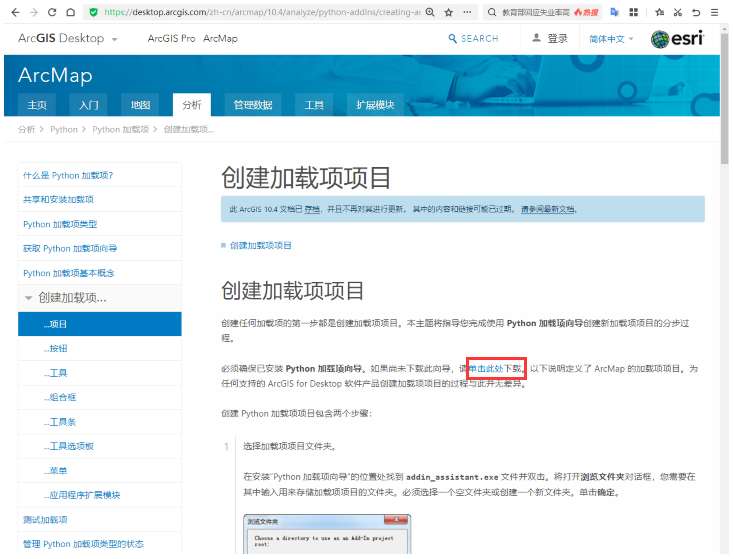Reload the page with the refresh icon

pos(52,12)
